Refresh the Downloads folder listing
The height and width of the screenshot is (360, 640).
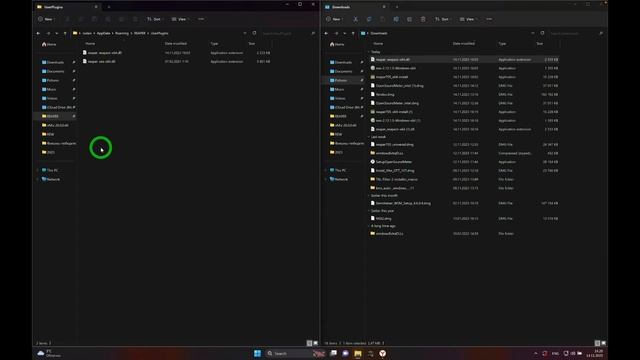click(542, 33)
